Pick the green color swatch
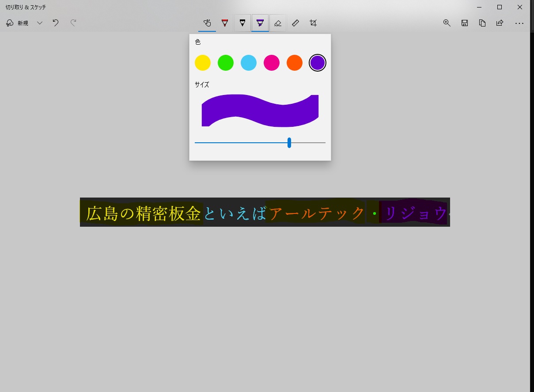Image resolution: width=534 pixels, height=392 pixels. (x=226, y=63)
